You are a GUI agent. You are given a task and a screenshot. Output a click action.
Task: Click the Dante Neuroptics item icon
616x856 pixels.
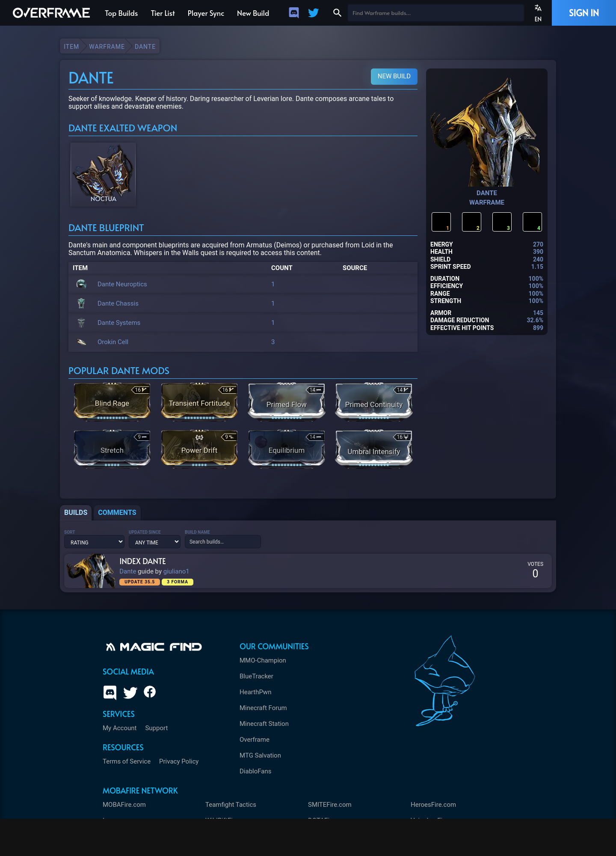(x=81, y=284)
